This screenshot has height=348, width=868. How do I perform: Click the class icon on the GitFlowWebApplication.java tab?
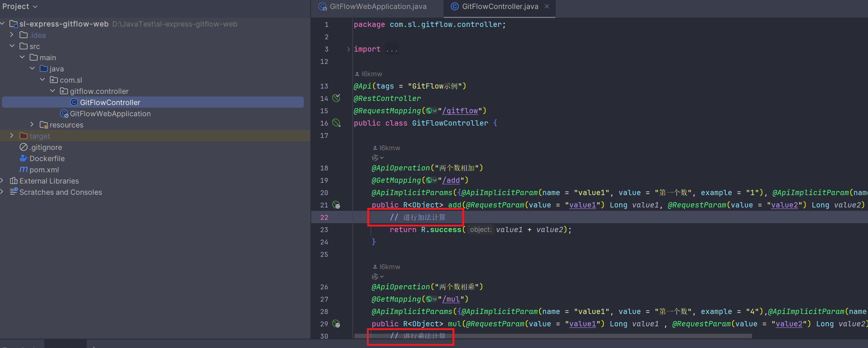[322, 6]
